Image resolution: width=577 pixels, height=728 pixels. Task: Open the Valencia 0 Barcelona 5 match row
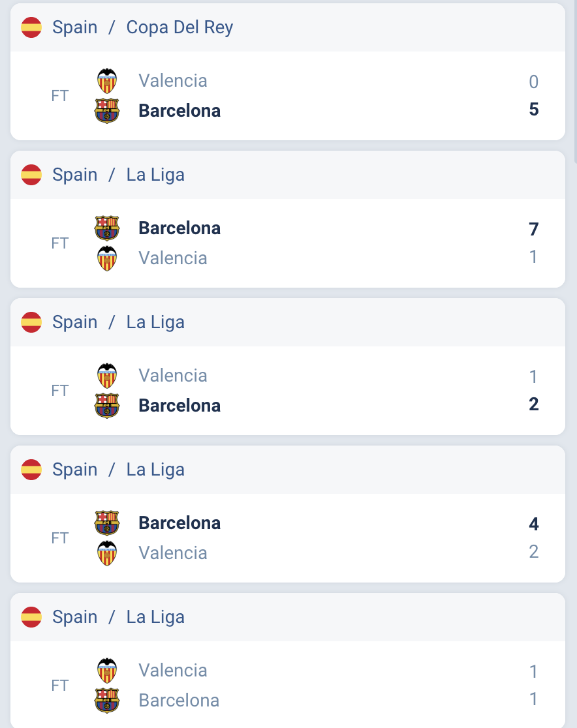point(288,96)
